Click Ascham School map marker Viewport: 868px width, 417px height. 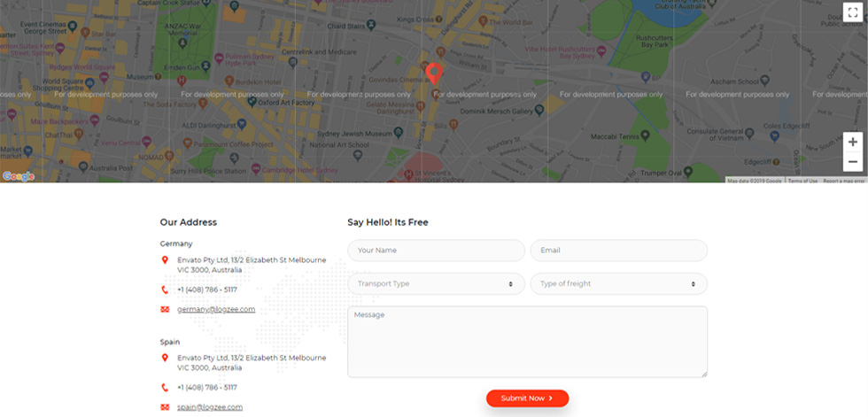coord(765,81)
